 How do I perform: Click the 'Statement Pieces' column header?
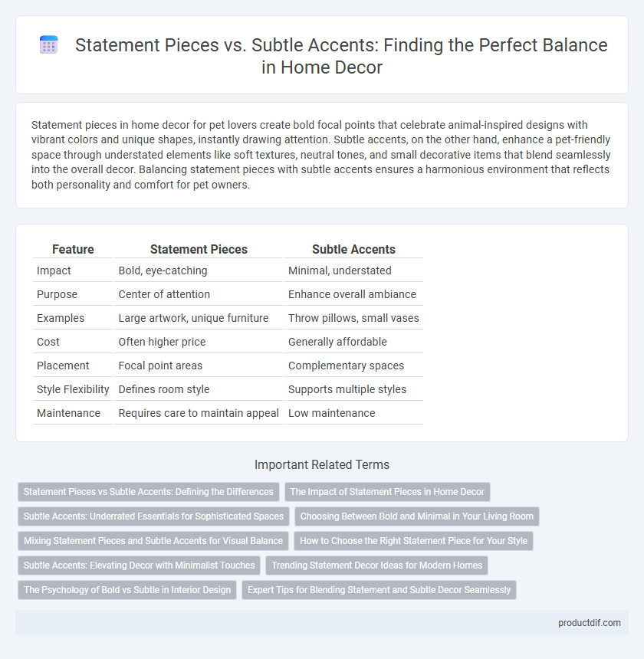coord(199,249)
